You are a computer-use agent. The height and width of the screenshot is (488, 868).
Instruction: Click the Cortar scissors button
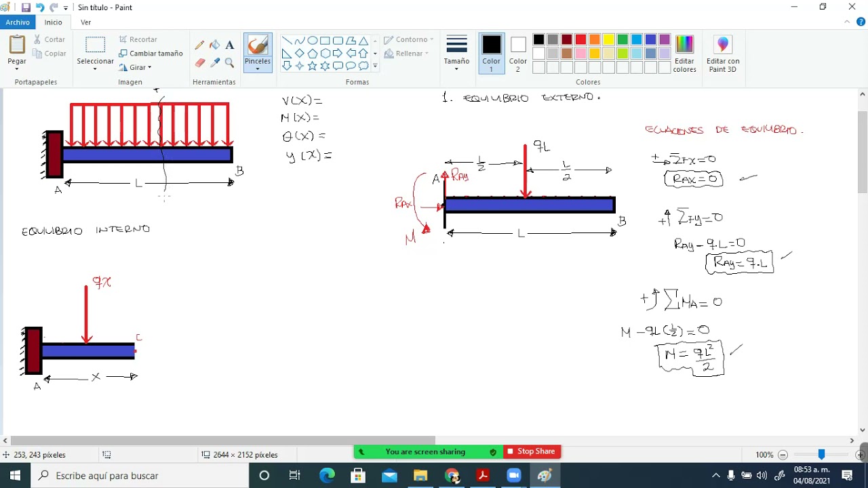click(50, 39)
